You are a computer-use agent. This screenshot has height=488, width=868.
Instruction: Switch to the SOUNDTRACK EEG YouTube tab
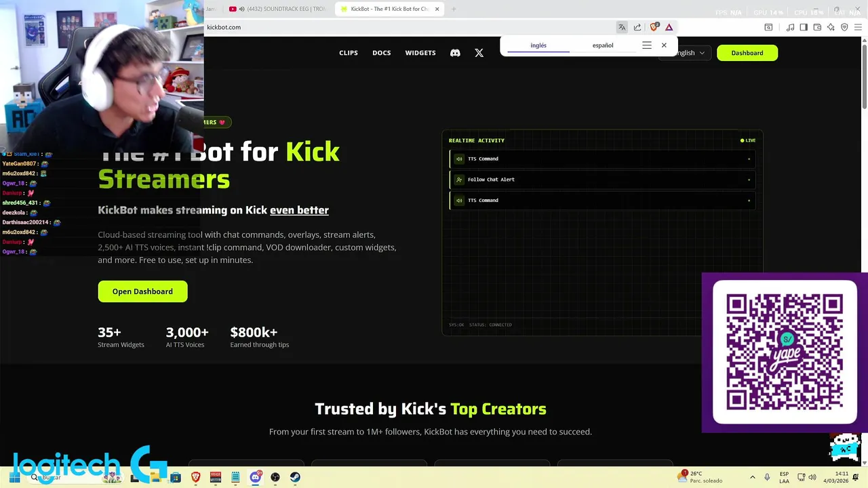pos(277,9)
